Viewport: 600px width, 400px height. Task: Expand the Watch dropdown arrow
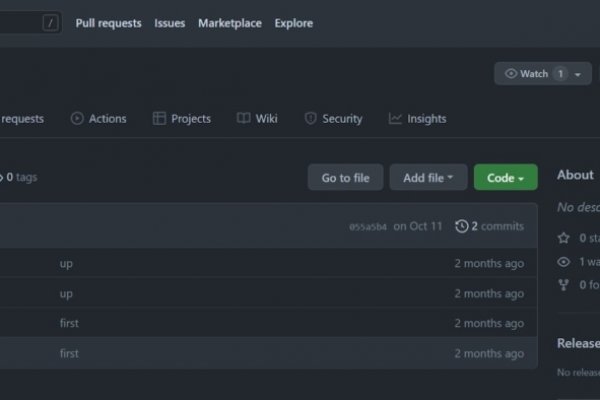tap(577, 74)
